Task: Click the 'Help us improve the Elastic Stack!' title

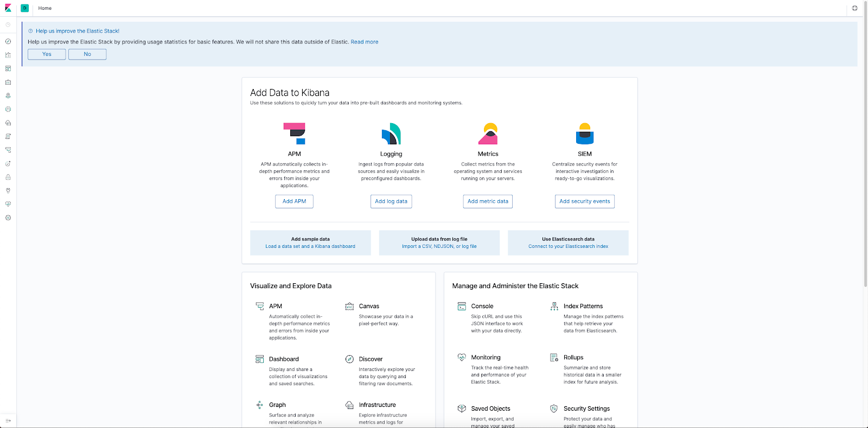Action: (78, 31)
